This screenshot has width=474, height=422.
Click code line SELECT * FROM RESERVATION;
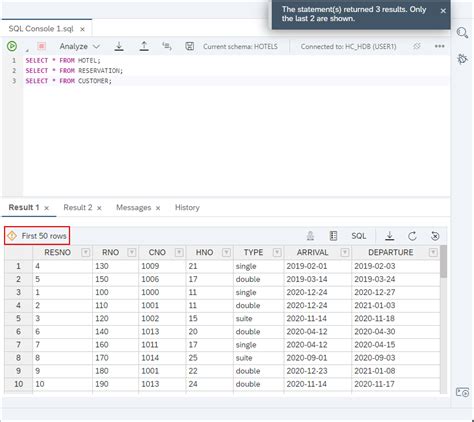tap(74, 71)
